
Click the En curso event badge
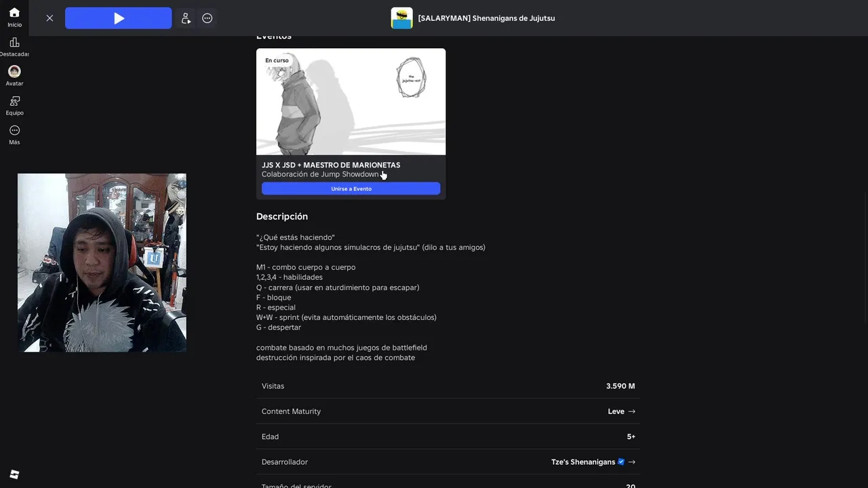(x=277, y=60)
